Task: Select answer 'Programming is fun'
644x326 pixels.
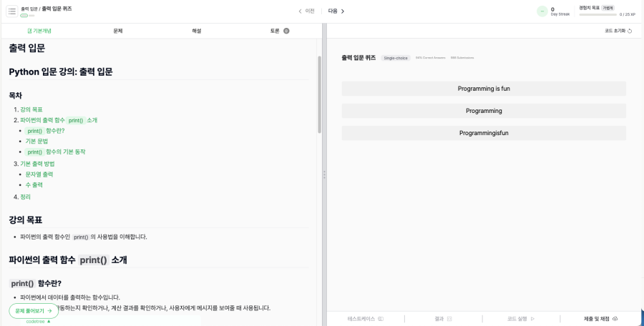Action: point(484,89)
